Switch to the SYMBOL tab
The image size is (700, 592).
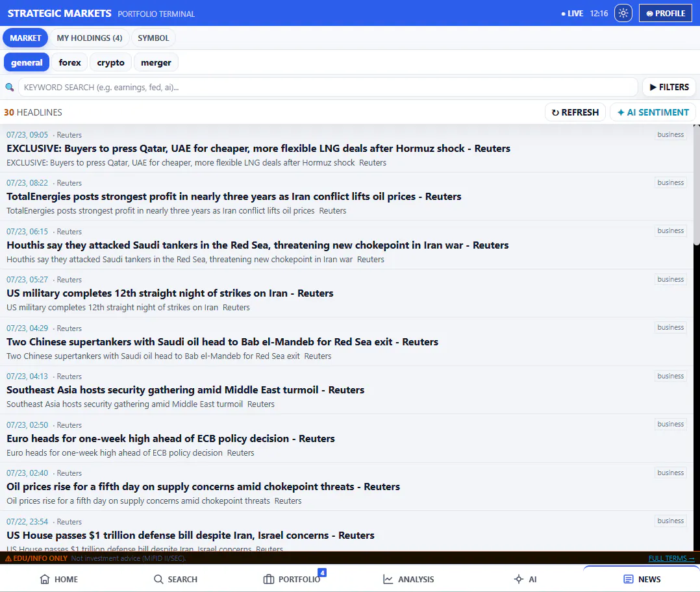tap(153, 38)
